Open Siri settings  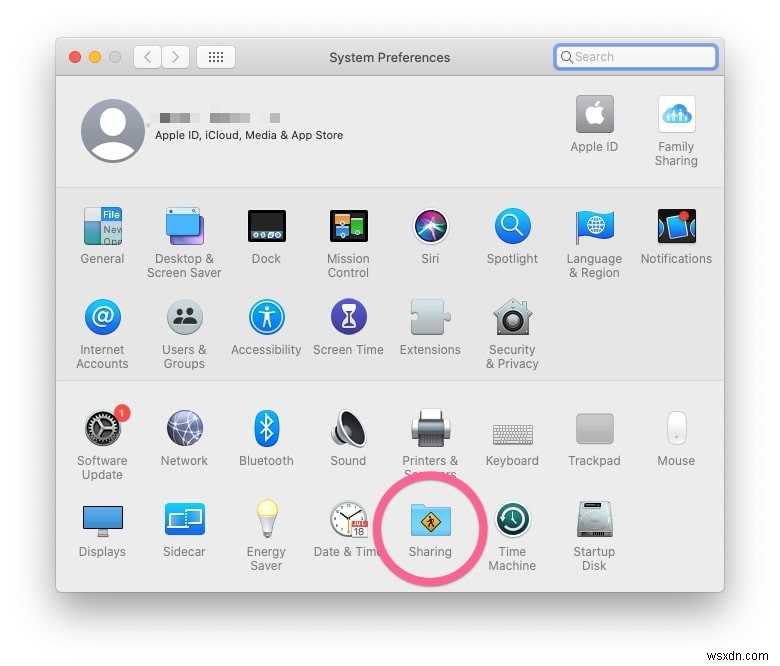click(430, 226)
